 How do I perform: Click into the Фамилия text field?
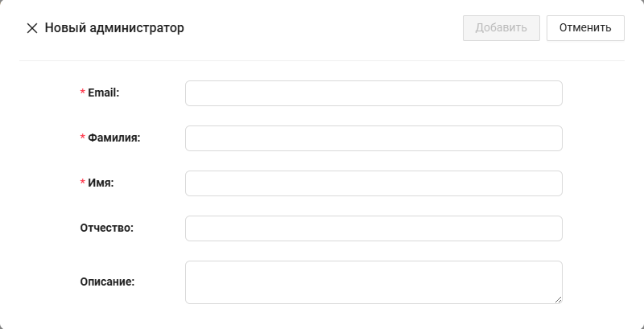click(374, 138)
